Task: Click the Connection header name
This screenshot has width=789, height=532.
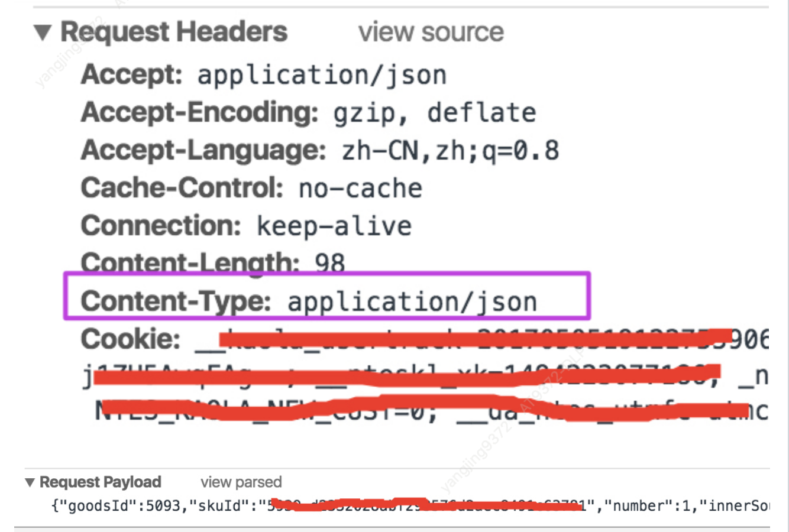Action: click(x=161, y=226)
